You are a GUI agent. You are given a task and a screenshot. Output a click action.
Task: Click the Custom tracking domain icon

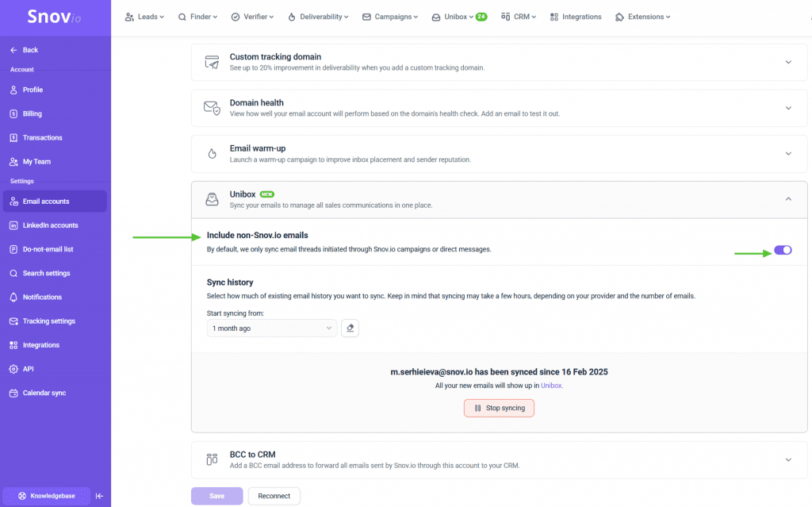point(212,62)
